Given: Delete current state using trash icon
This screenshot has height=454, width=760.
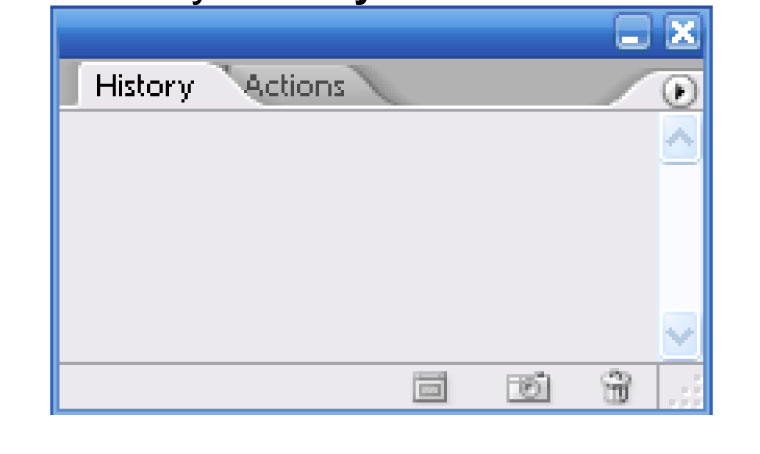Looking at the screenshot, I should [x=616, y=386].
